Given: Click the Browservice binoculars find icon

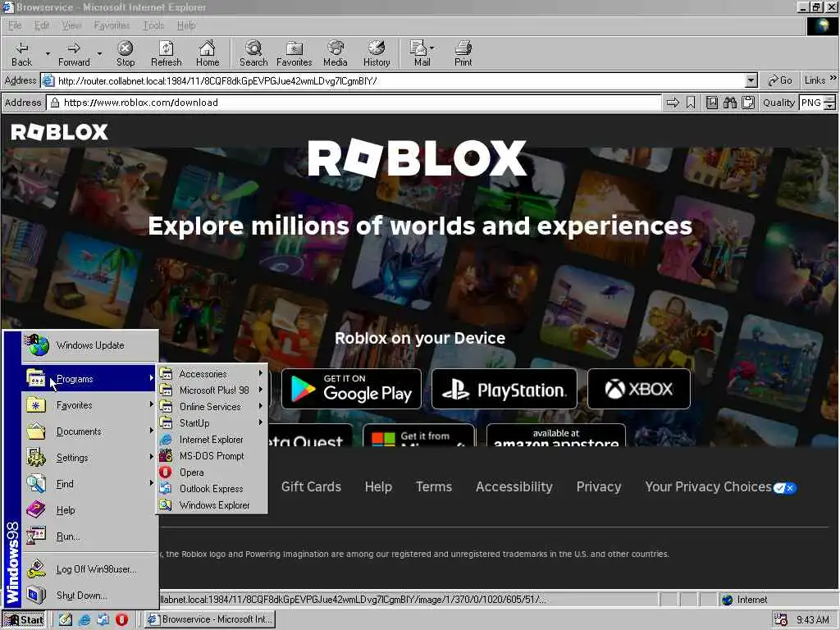Looking at the screenshot, I should click(730, 103).
